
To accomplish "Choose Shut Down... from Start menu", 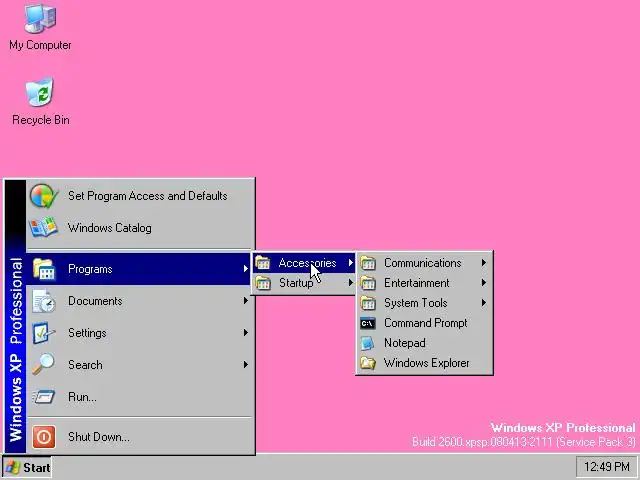I will pos(139,437).
